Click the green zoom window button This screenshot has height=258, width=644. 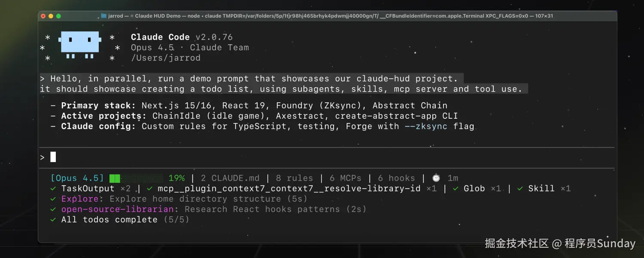click(x=58, y=16)
